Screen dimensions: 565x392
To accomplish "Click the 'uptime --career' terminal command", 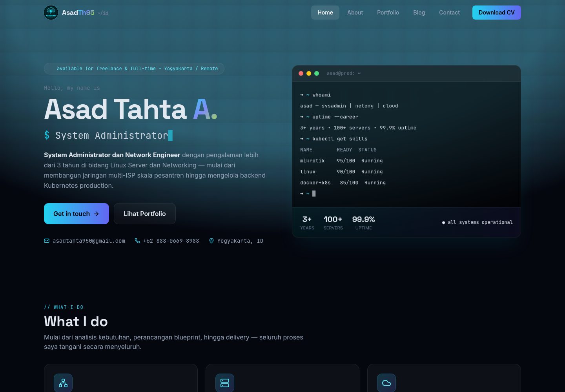I will point(335,117).
